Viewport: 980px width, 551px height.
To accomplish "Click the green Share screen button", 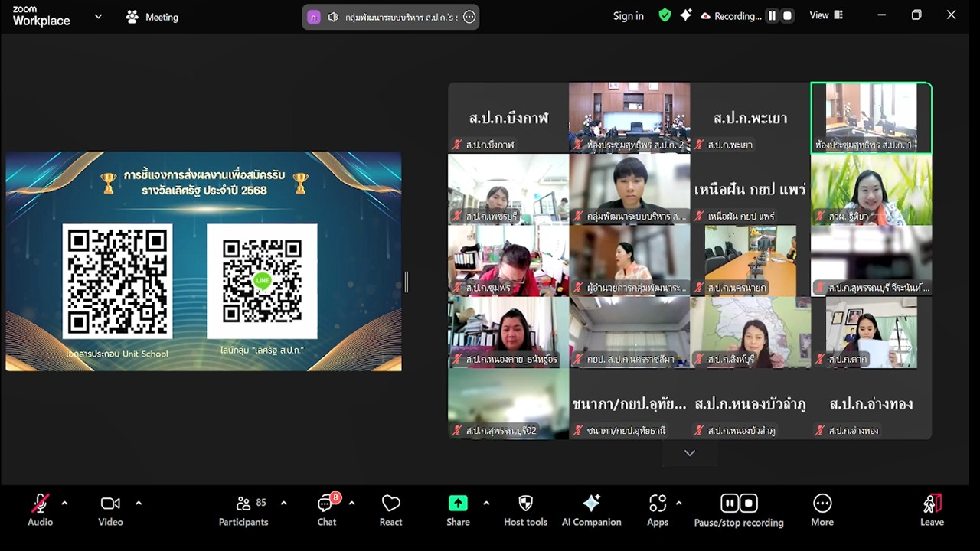I will coord(458,510).
